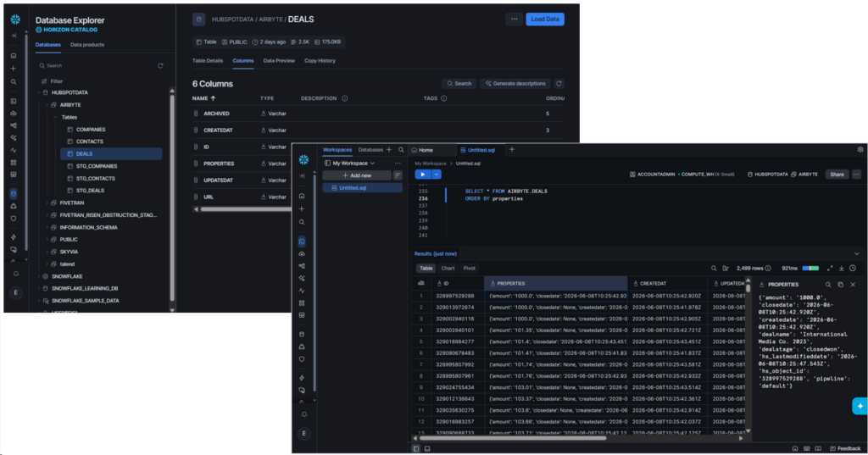Search the query results with magnifier icon
The height and width of the screenshot is (455, 868).
[714, 269]
